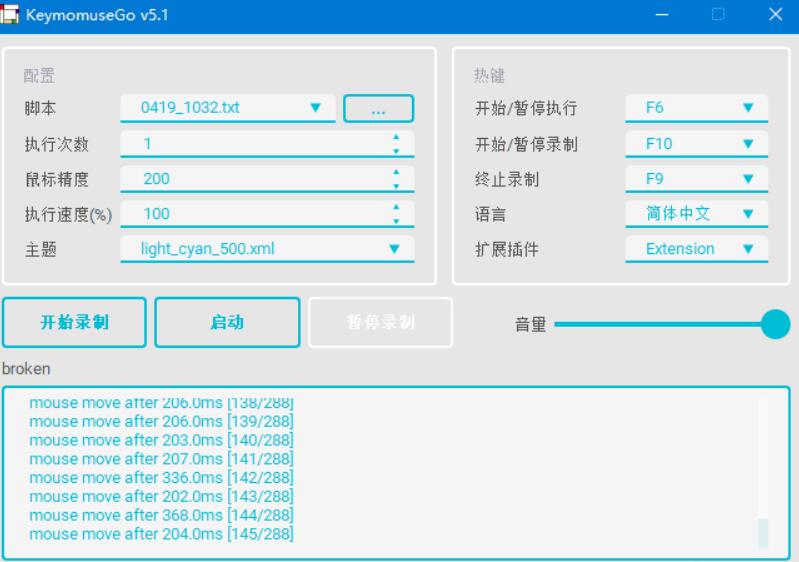
Task: Click the disabled 暂停录制 button
Action: tap(381, 323)
